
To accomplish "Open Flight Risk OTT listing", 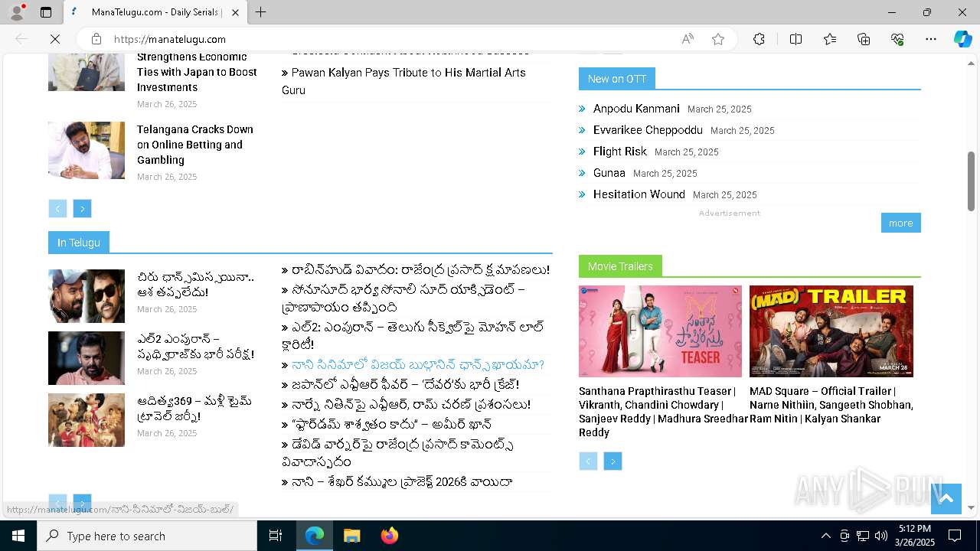I will [x=620, y=152].
